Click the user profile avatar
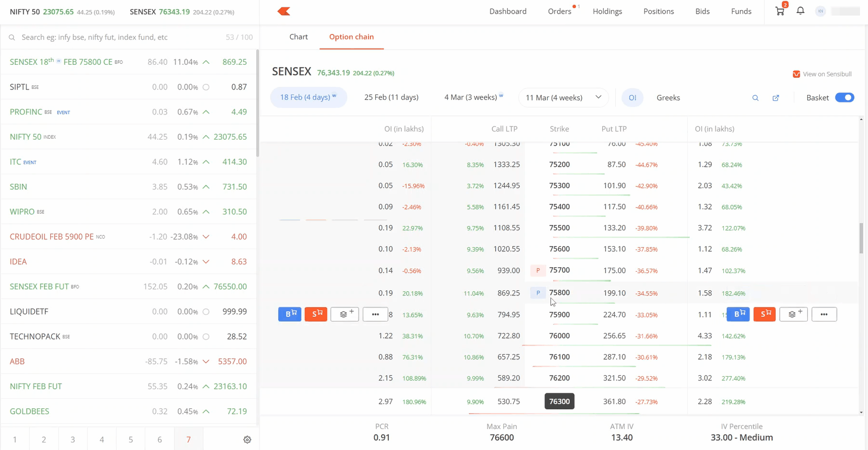 coord(820,11)
